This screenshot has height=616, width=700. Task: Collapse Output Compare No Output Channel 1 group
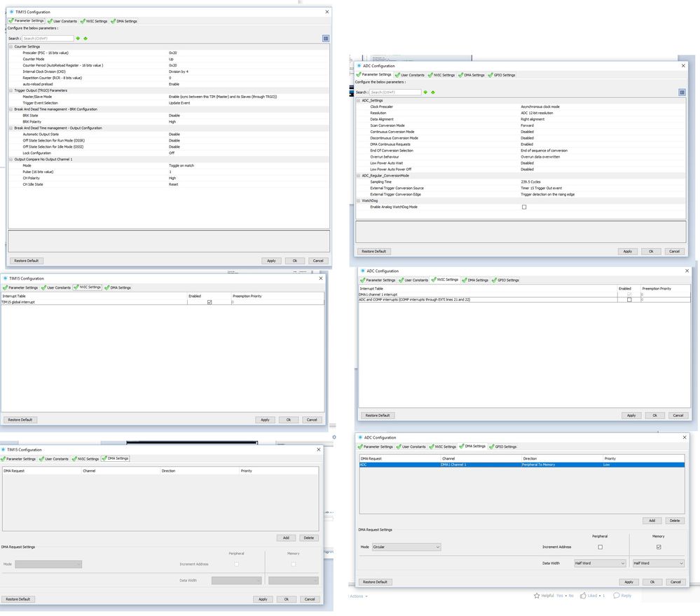click(x=11, y=159)
